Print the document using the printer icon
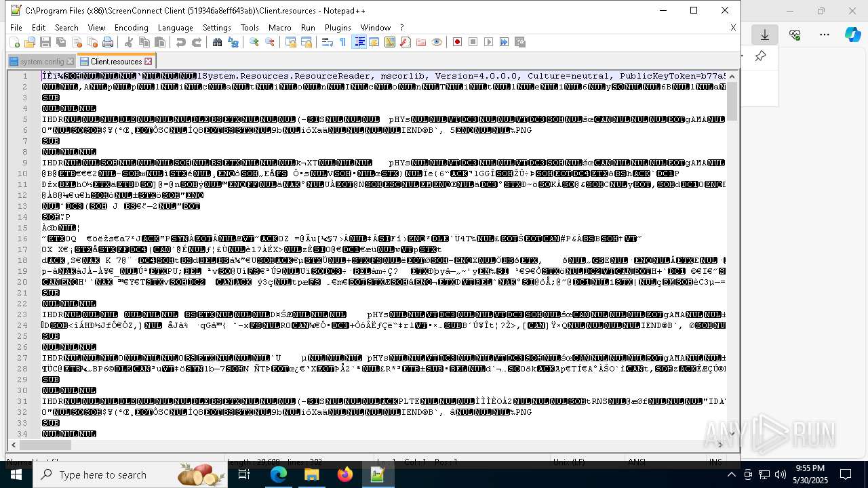Viewport: 868px width, 488px height. click(x=108, y=42)
